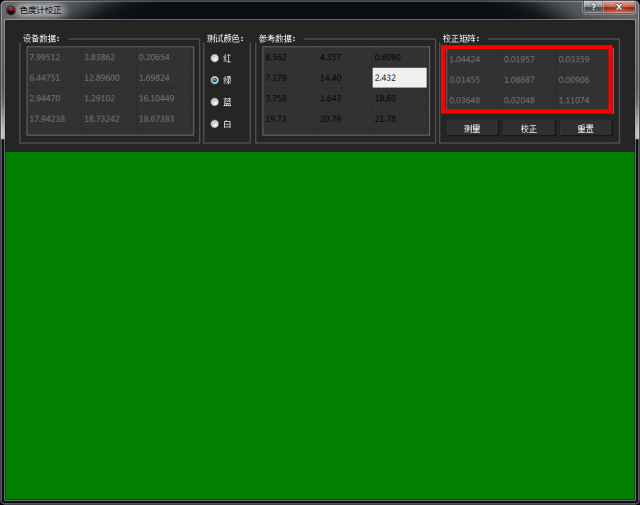Click the device data cell 7.99512
The height and width of the screenshot is (505, 640).
54,57
